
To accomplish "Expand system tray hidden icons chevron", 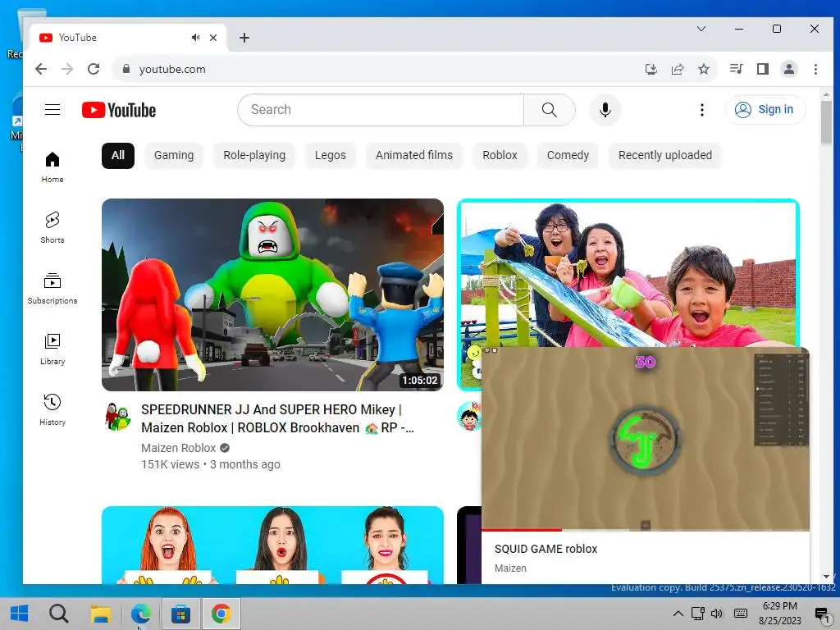I will point(678,614).
